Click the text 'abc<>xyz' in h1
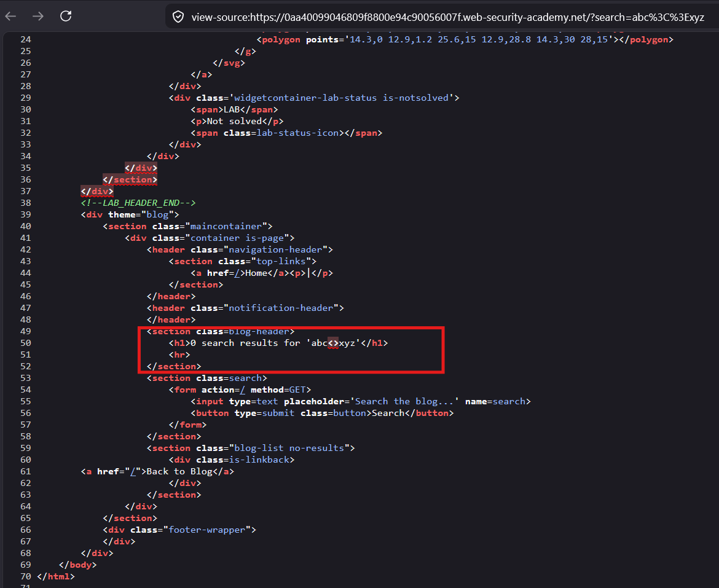This screenshot has width=719, height=588. [x=333, y=343]
